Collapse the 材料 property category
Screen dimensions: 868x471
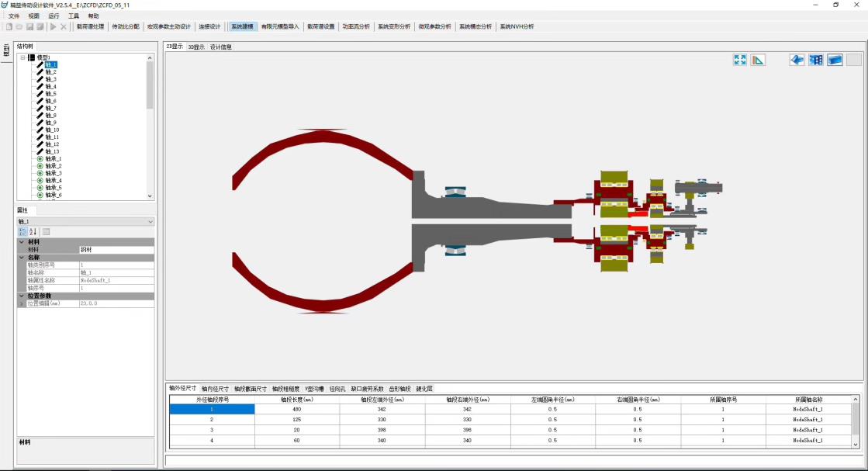pos(22,242)
